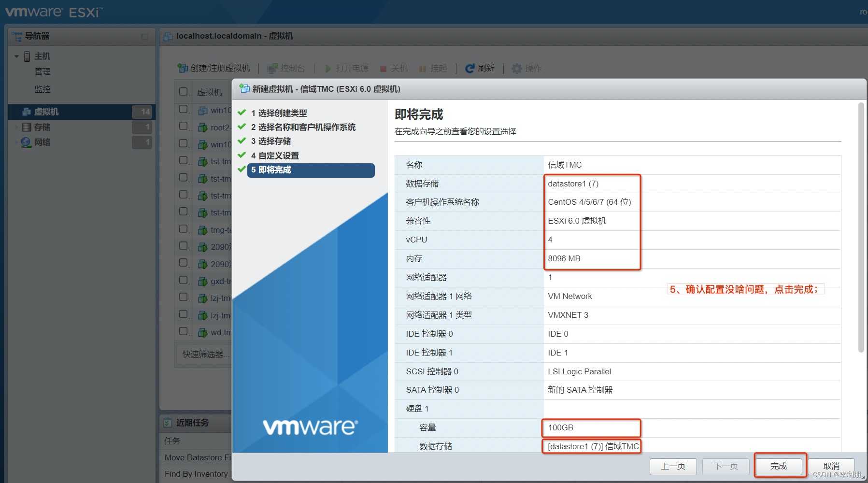This screenshot has height=483, width=868.
Task: Click the new VM wizard title icon
Action: click(244, 89)
